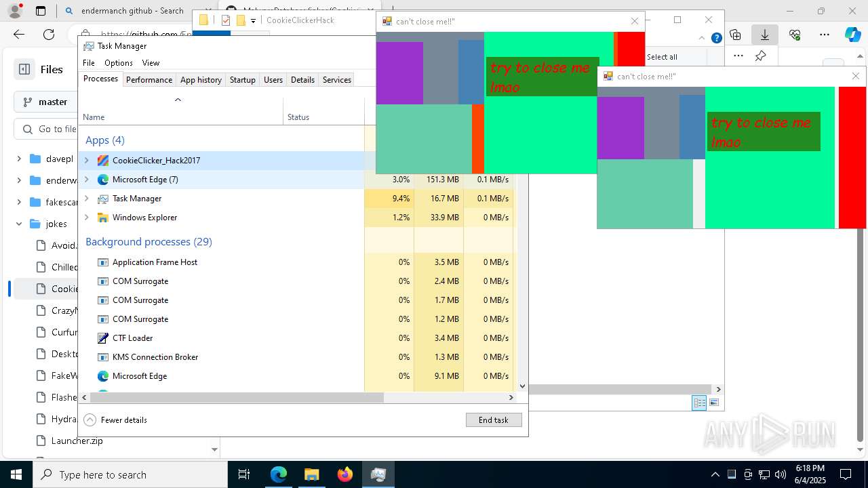Open Task Manager View menu
868x488 pixels.
point(151,63)
